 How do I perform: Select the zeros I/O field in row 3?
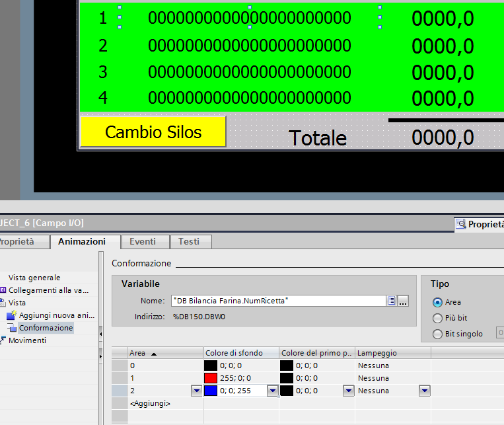coord(250,72)
